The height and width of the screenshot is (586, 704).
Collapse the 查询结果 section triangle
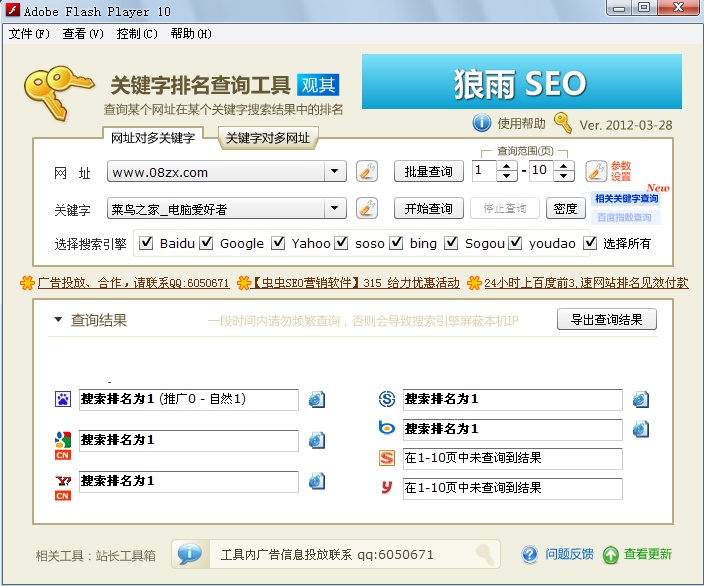pos(58,320)
